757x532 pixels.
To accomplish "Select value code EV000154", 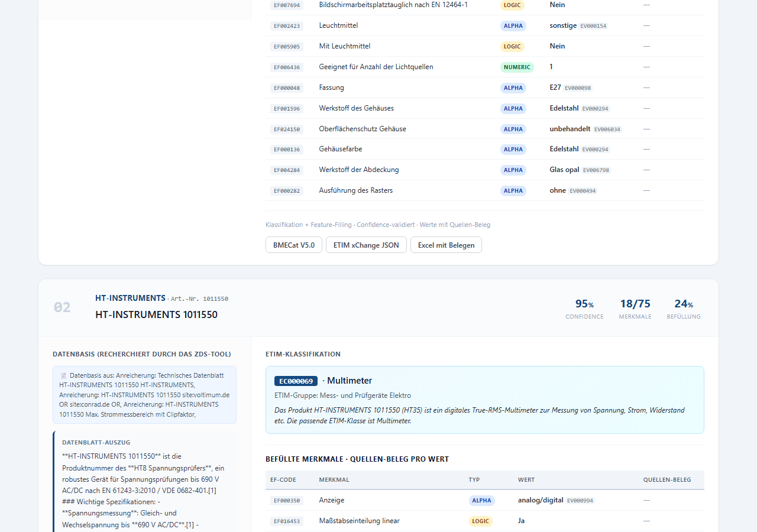I will click(x=593, y=26).
